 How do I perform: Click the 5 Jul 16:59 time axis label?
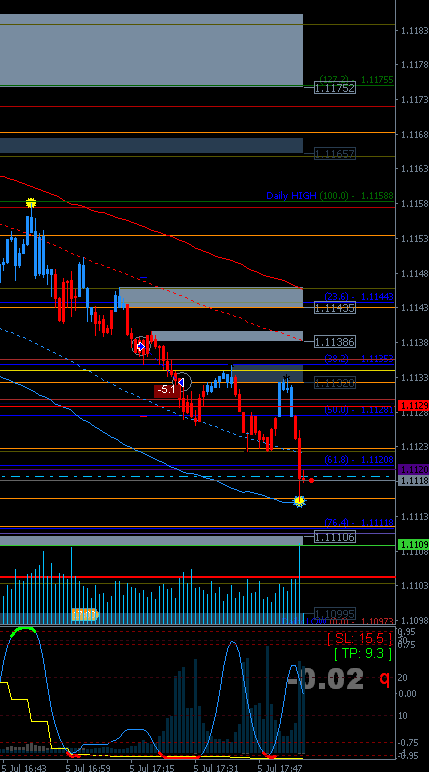coord(88,768)
